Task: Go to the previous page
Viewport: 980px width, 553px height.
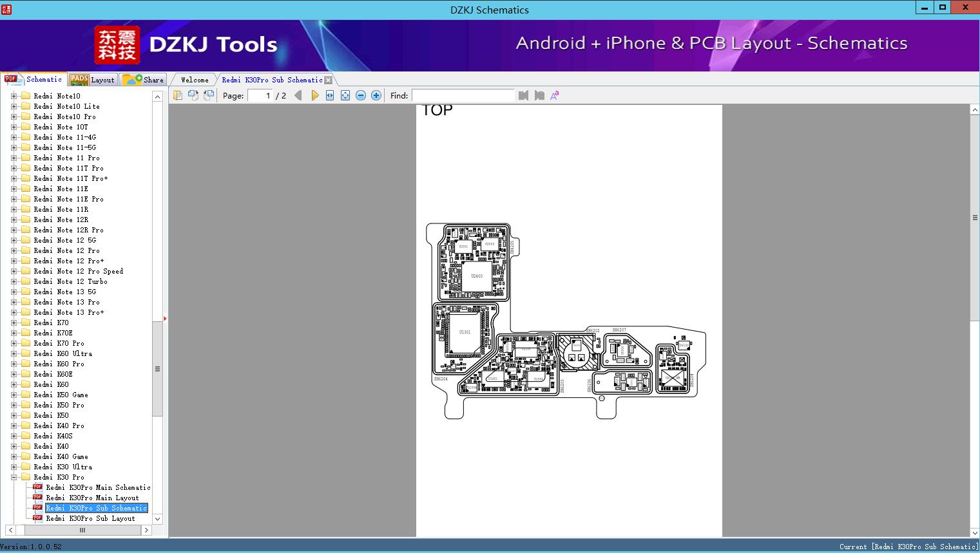Action: (298, 95)
